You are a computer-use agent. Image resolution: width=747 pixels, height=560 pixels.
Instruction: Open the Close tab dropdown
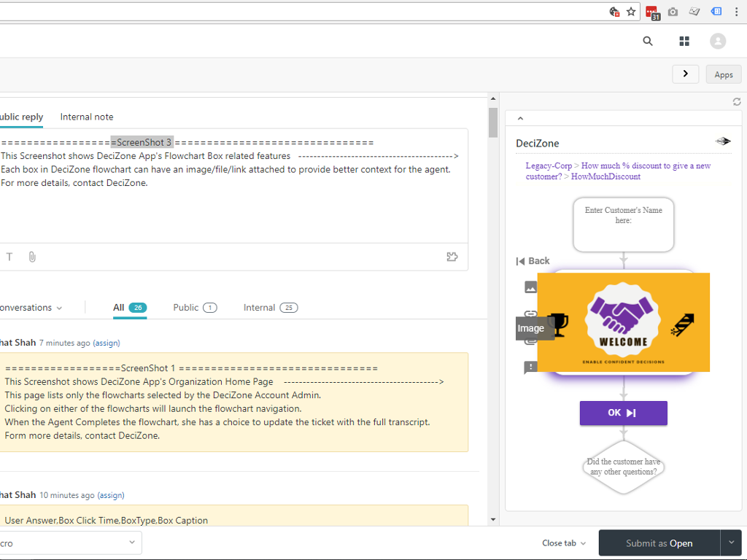(x=564, y=543)
